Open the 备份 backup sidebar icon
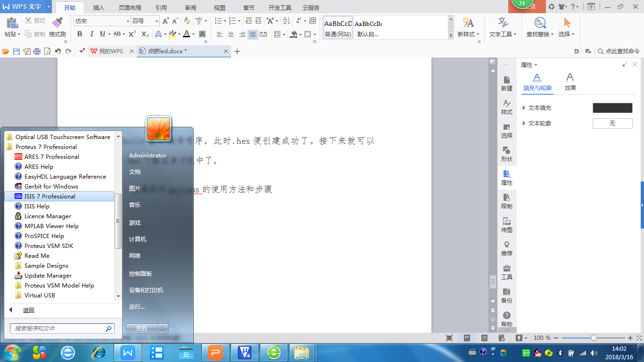Image resolution: width=644 pixels, height=362 pixels. click(x=507, y=296)
